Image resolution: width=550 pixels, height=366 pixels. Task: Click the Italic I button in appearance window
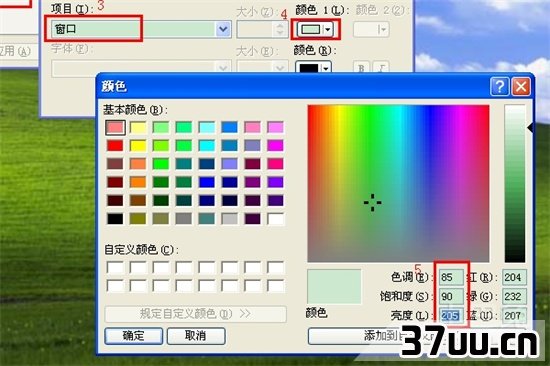point(381,67)
